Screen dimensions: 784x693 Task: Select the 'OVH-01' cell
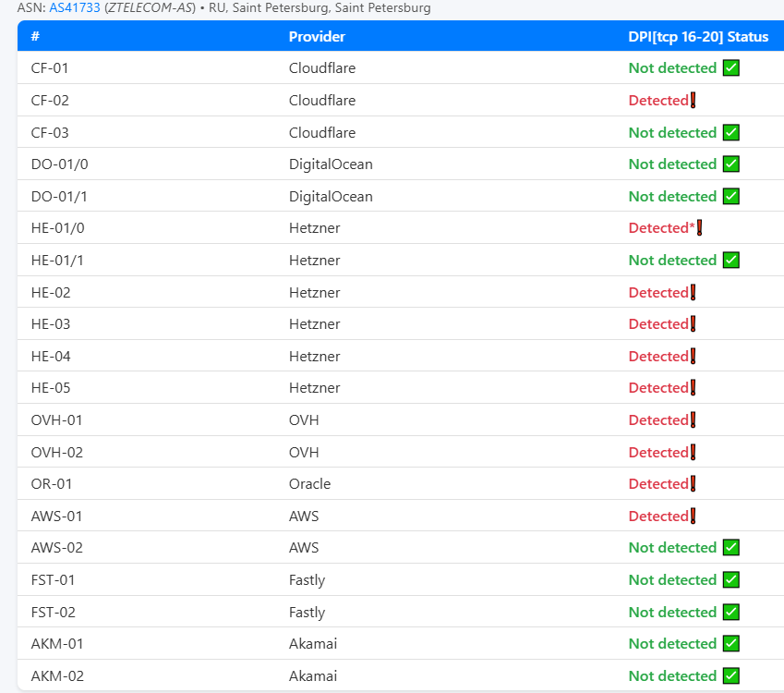coord(56,419)
